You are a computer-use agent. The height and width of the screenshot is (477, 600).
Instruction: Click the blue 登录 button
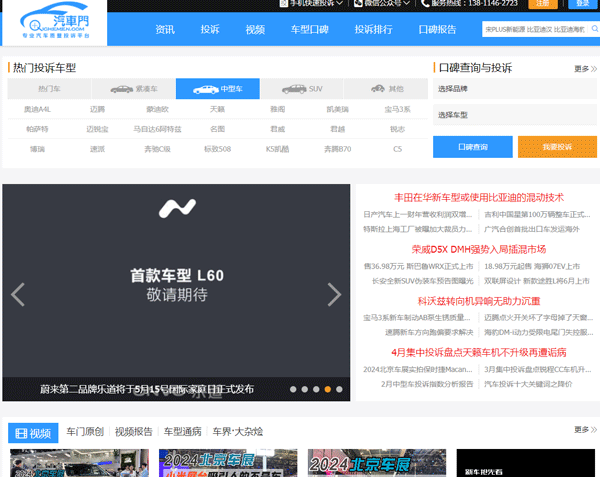coord(583,3)
